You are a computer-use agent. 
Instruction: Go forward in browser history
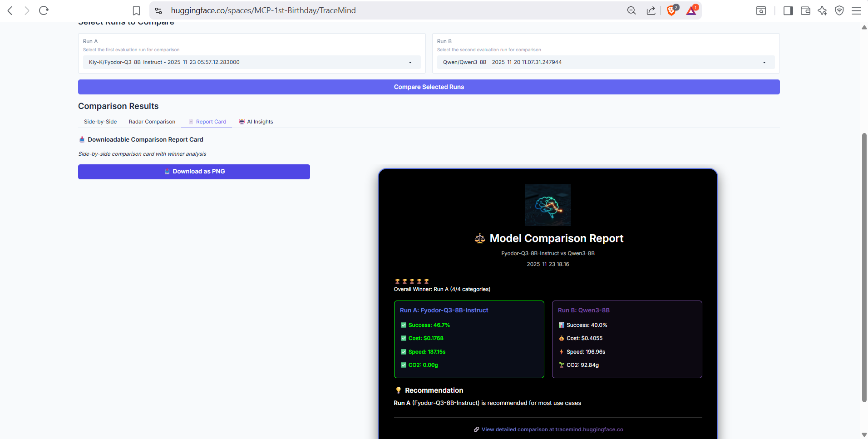click(27, 10)
